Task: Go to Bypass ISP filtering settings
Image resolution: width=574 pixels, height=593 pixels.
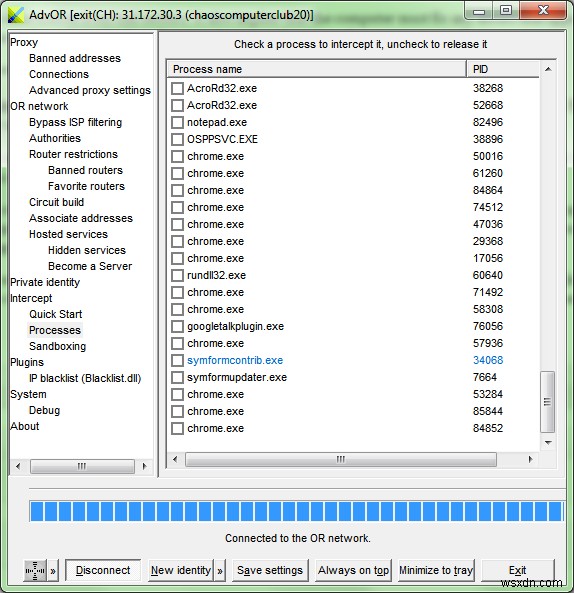Action: [76, 122]
